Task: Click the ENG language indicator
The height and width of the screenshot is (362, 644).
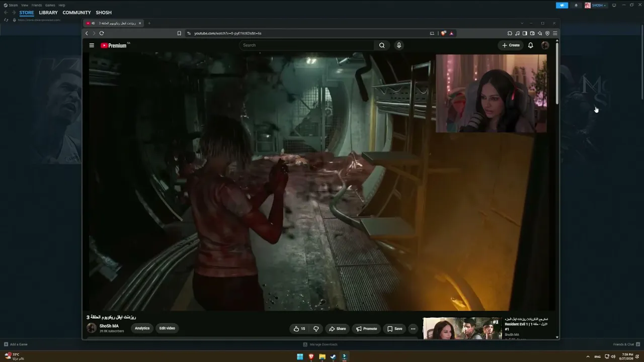Action: 598,356
